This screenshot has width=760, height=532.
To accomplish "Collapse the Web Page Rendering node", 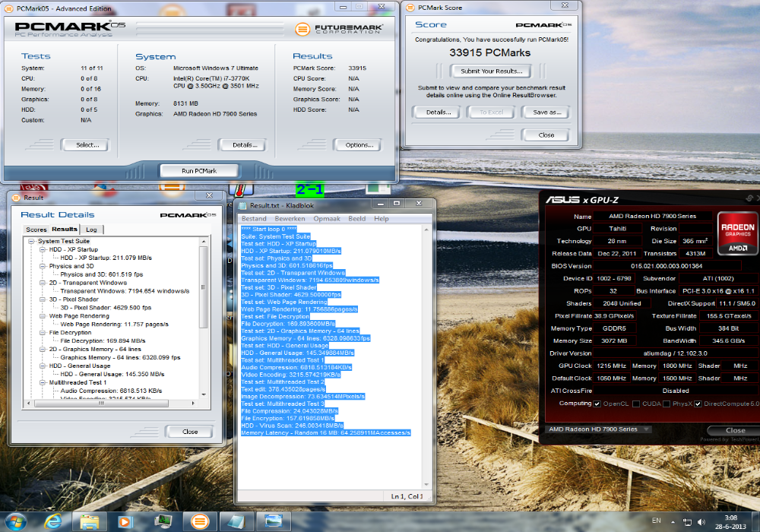I will pos(42,316).
